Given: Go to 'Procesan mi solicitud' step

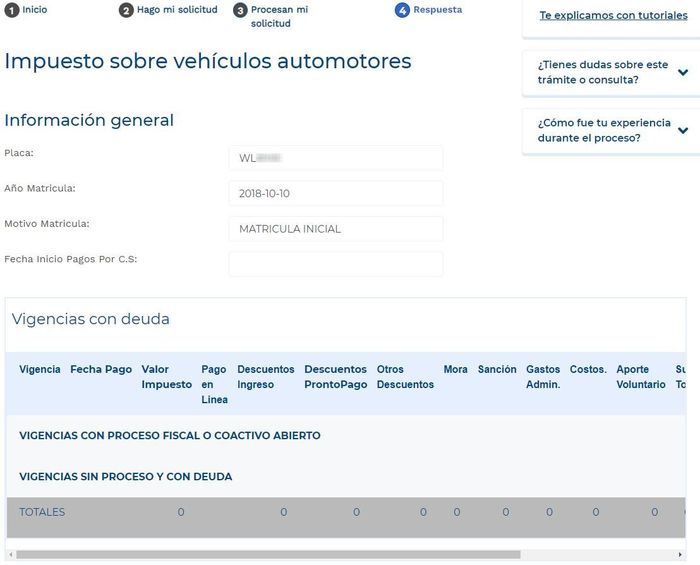Looking at the screenshot, I should (279, 16).
